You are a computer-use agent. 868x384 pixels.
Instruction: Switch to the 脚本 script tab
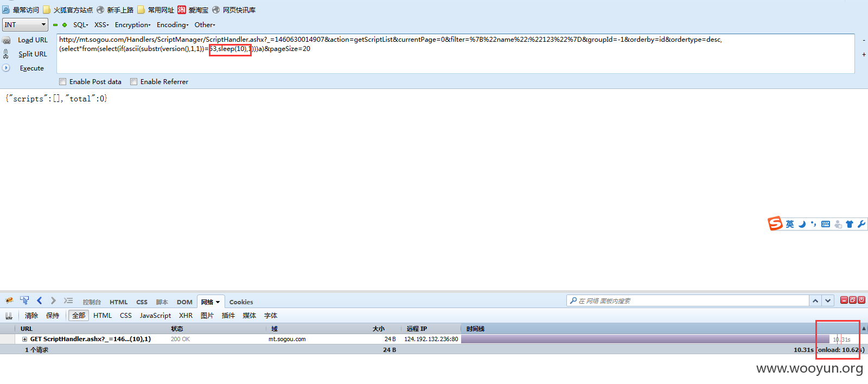[x=162, y=302]
